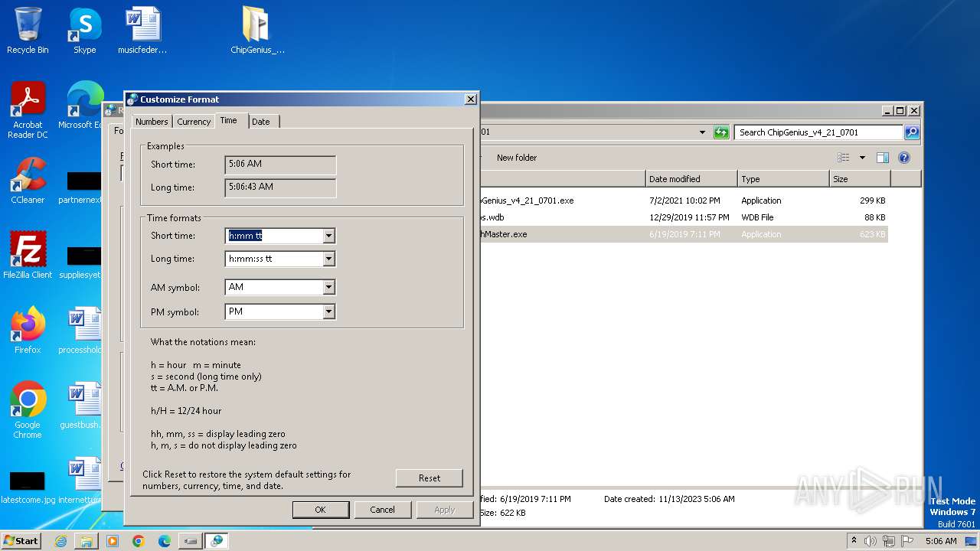The height and width of the screenshot is (551, 980).
Task: Expand the PM symbol dropdown
Action: (328, 311)
